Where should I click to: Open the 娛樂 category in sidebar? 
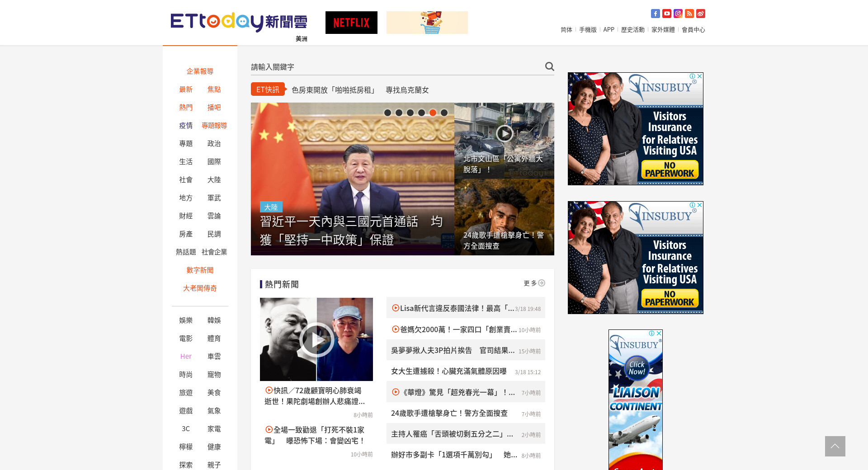point(186,320)
